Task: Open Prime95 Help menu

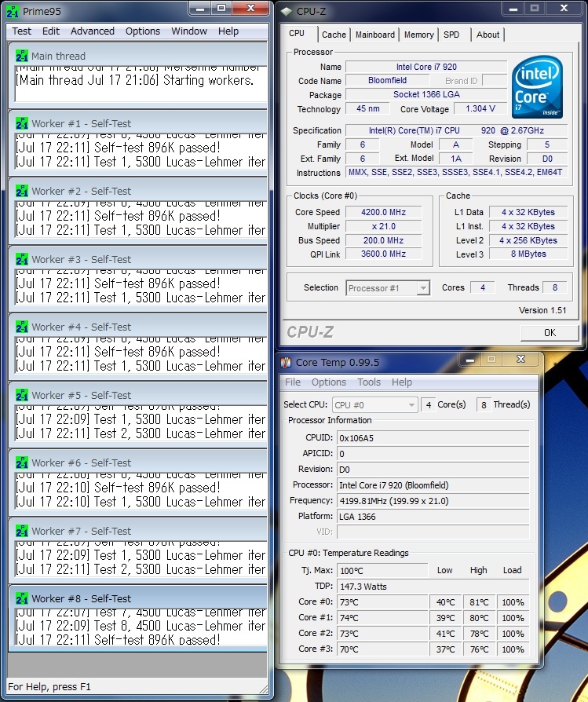Action: point(228,31)
